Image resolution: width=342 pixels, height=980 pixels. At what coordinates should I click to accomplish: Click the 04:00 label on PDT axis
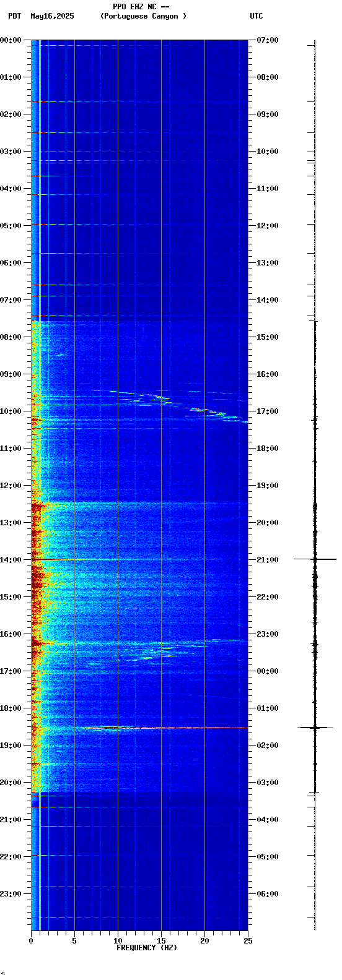click(11, 189)
